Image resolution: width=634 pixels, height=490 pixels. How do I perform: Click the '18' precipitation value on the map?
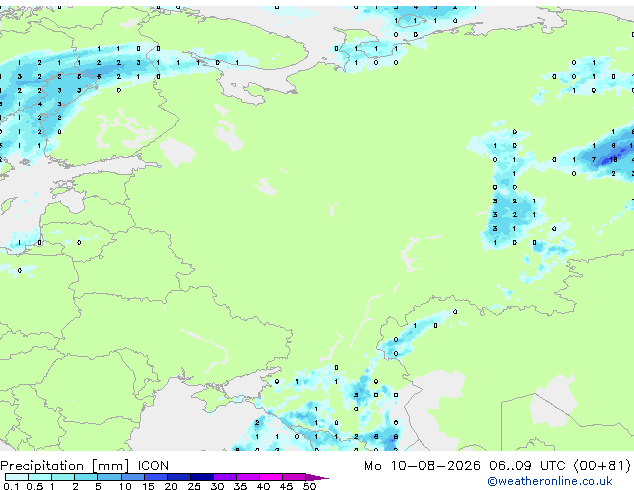tap(613, 159)
